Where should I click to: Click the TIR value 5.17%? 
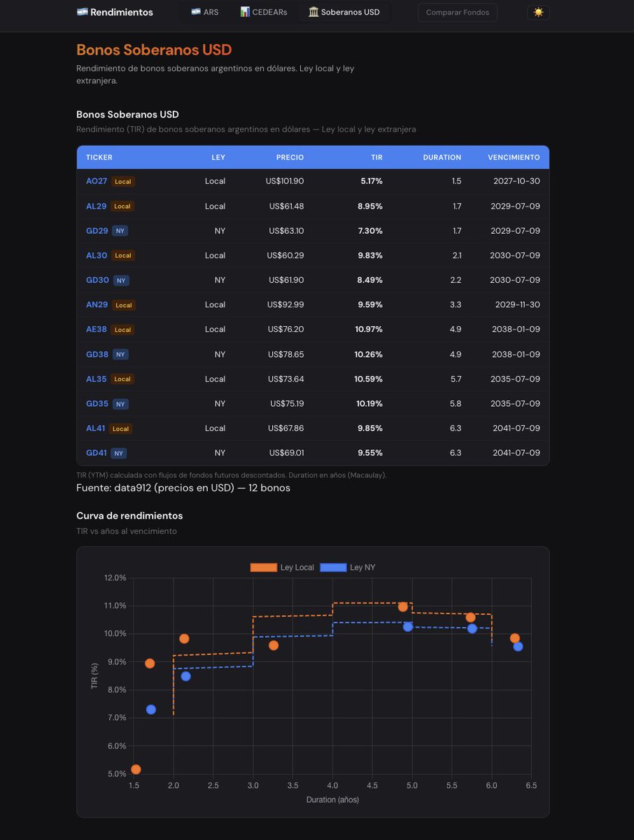372,181
